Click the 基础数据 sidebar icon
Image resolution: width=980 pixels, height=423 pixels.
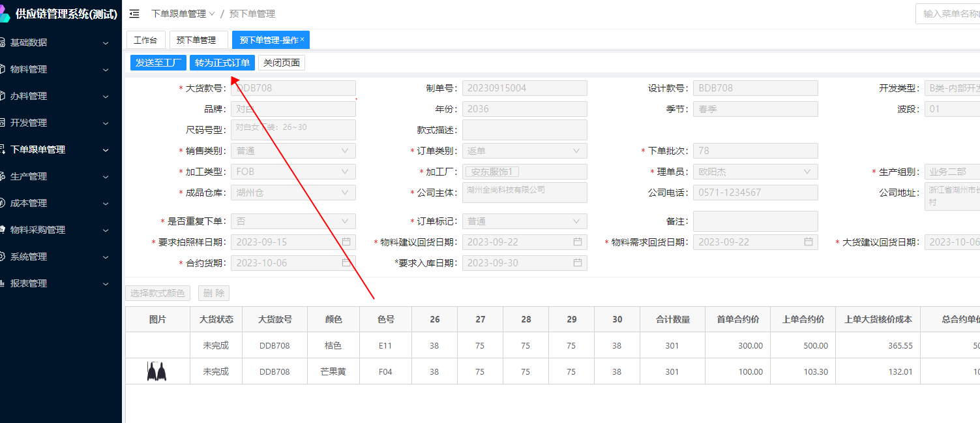[3, 42]
